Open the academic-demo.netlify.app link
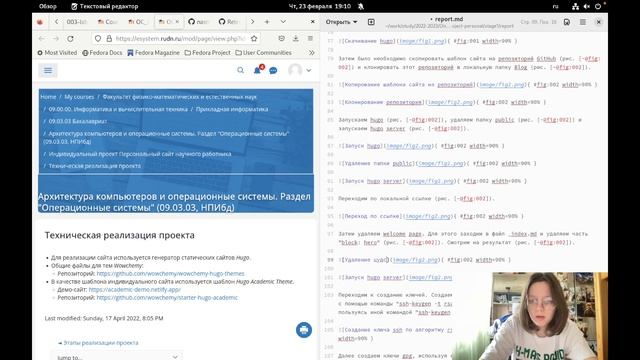640x360 pixels. (135, 289)
